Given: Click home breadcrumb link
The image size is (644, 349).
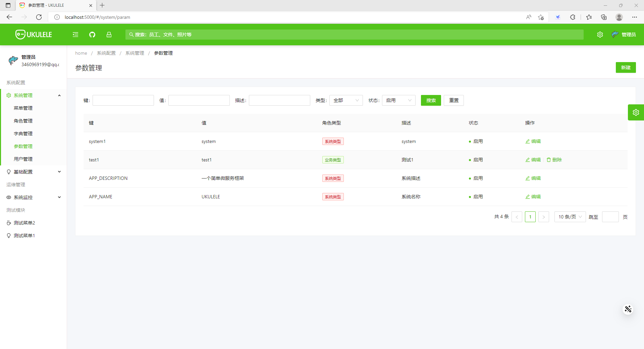Looking at the screenshot, I should [x=81, y=53].
